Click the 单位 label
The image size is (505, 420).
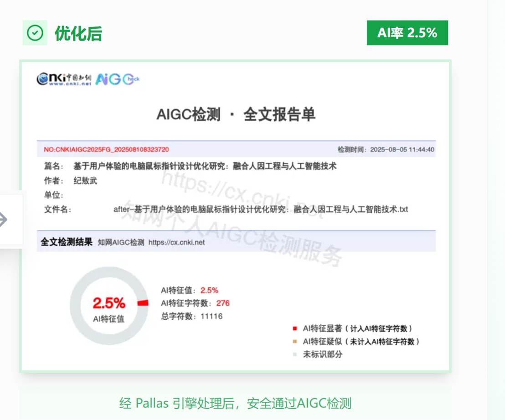point(53,195)
